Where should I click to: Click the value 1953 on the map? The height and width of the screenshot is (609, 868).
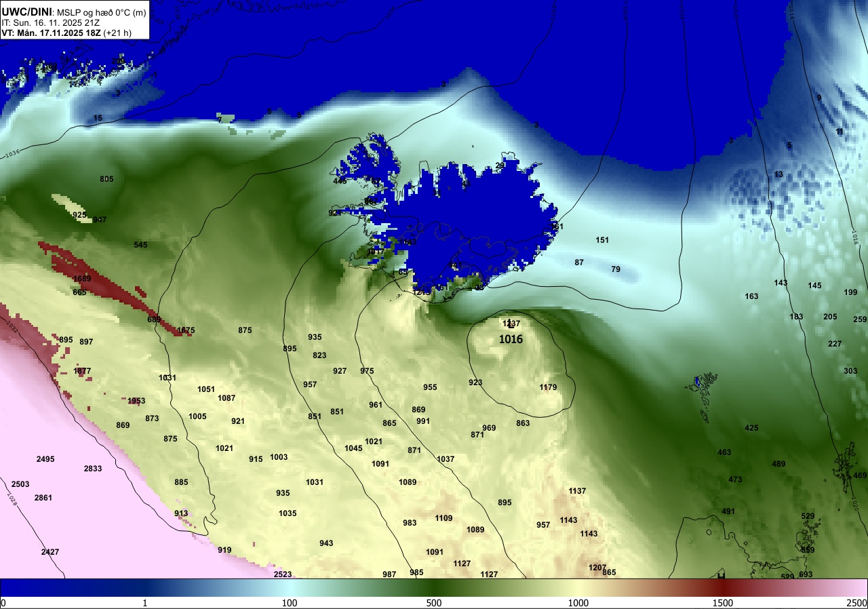[136, 401]
